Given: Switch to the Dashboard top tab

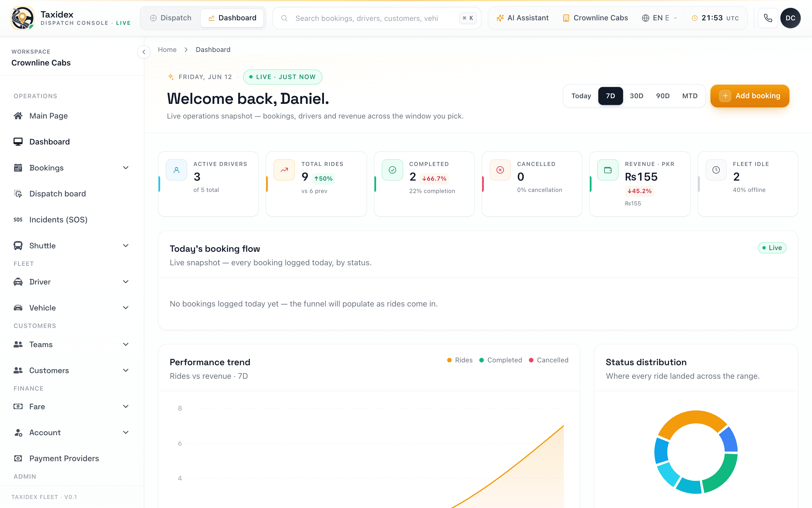Looking at the screenshot, I should tap(232, 18).
